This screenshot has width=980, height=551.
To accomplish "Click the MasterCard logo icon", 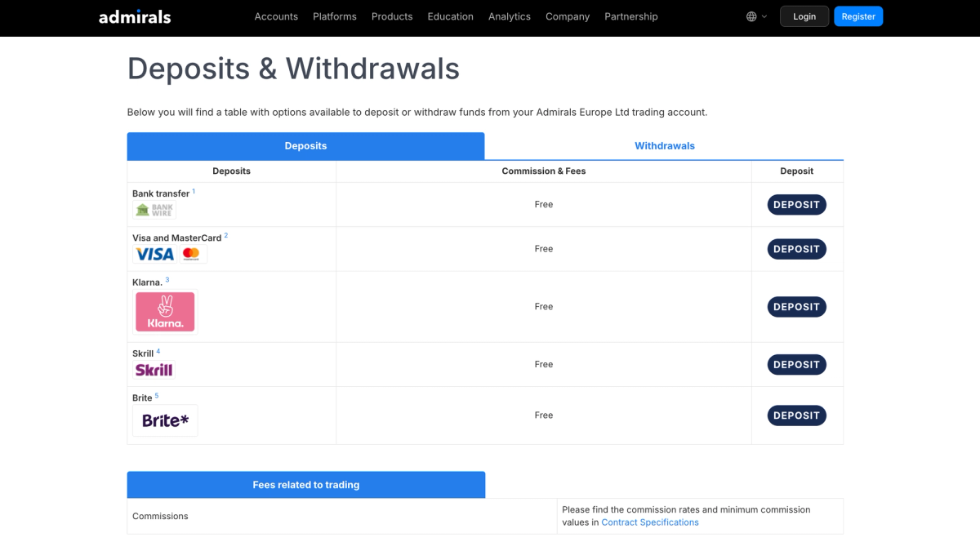I will click(192, 255).
